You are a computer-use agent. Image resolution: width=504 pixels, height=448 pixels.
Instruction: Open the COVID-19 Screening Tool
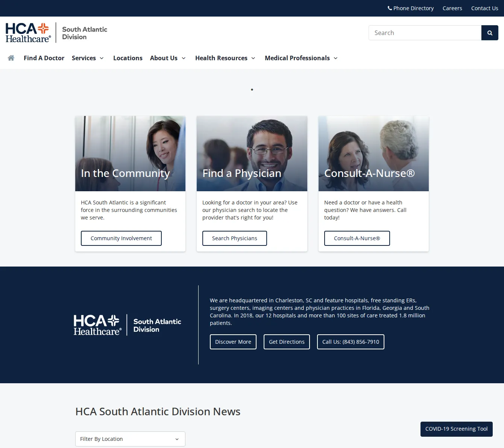pyautogui.click(x=457, y=429)
